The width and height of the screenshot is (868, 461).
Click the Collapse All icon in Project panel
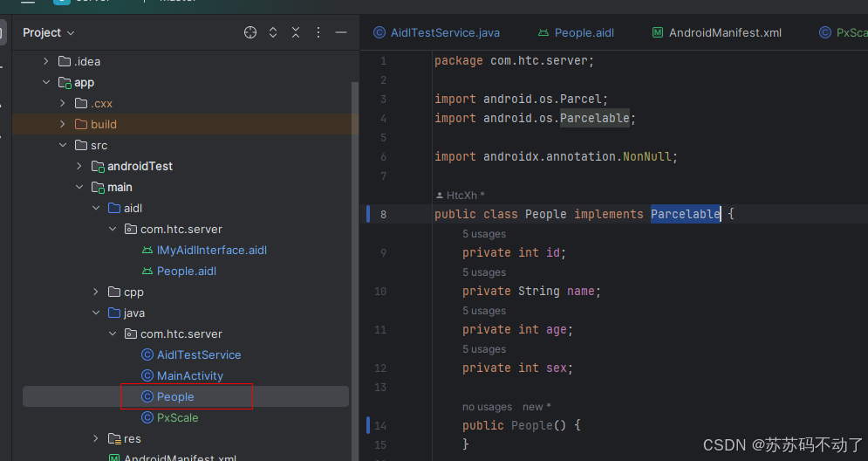coord(296,32)
